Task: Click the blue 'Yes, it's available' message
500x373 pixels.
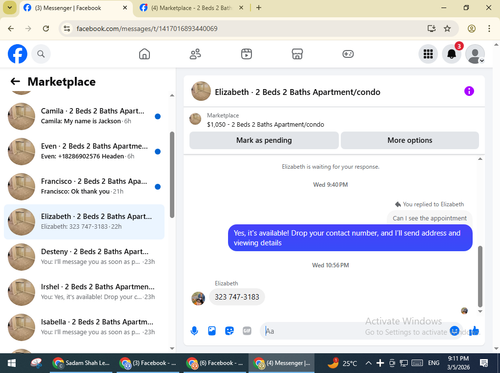Action: pyautogui.click(x=350, y=238)
